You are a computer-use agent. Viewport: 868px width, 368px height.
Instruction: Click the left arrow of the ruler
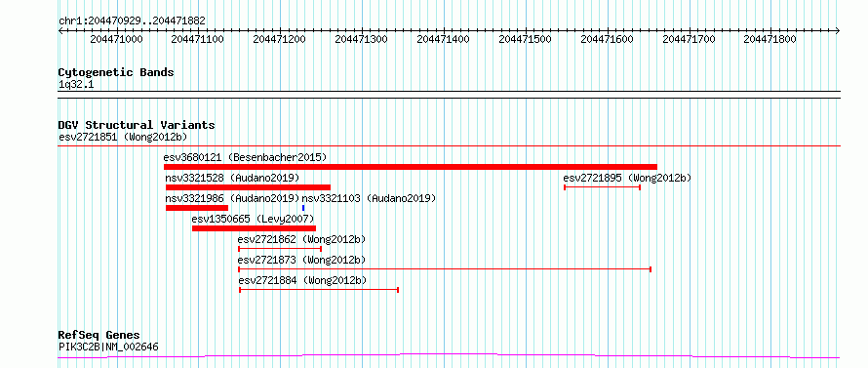60,30
